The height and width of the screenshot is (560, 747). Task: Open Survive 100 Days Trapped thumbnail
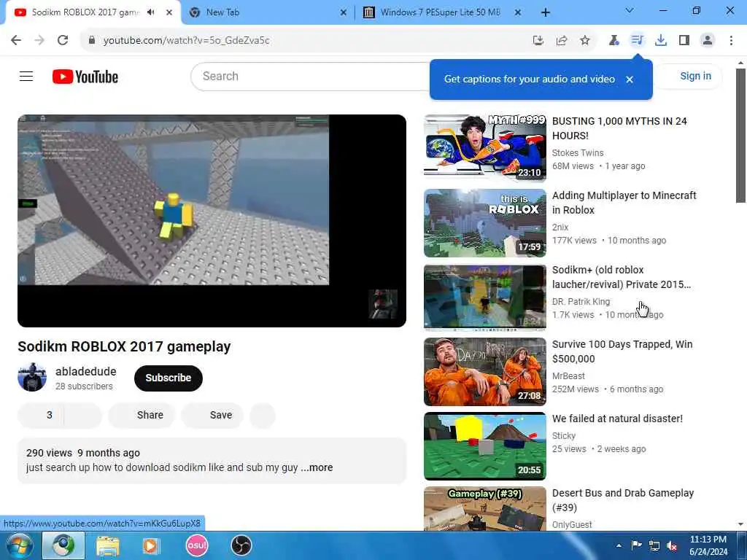(x=485, y=371)
